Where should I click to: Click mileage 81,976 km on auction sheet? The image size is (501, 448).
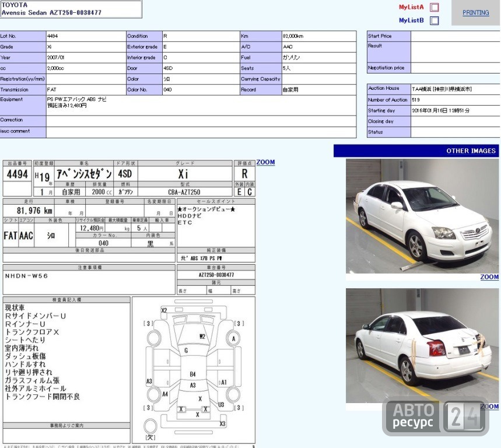pos(34,211)
